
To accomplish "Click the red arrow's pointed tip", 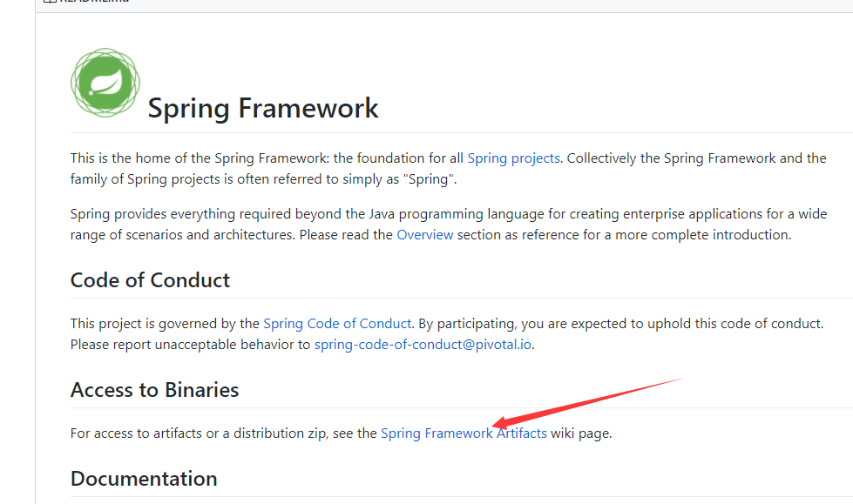I will coord(496,426).
